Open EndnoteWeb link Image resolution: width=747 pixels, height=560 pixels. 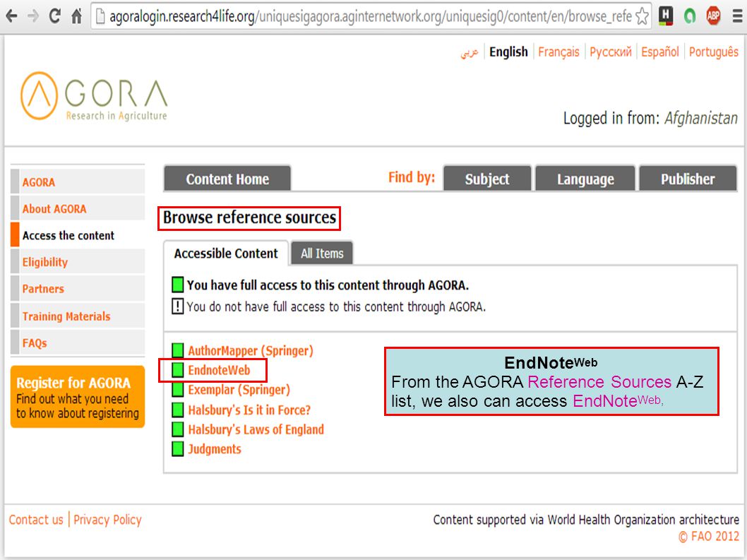[219, 370]
